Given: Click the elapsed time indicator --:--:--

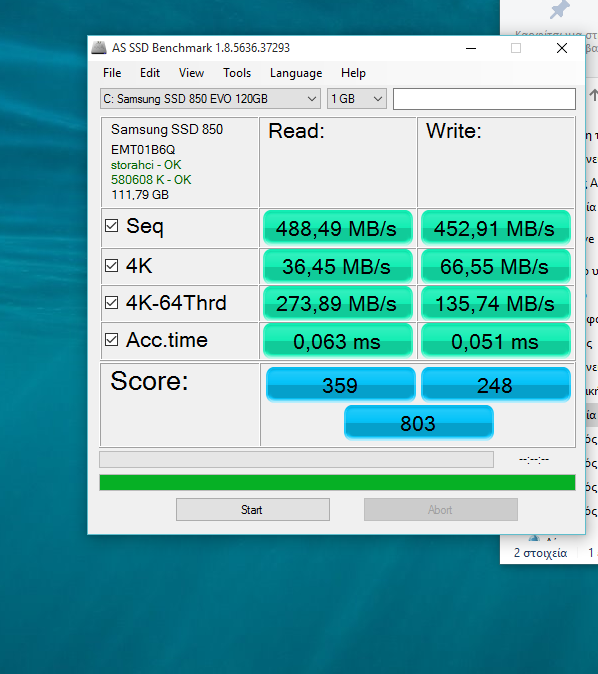Looking at the screenshot, I should click(534, 460).
